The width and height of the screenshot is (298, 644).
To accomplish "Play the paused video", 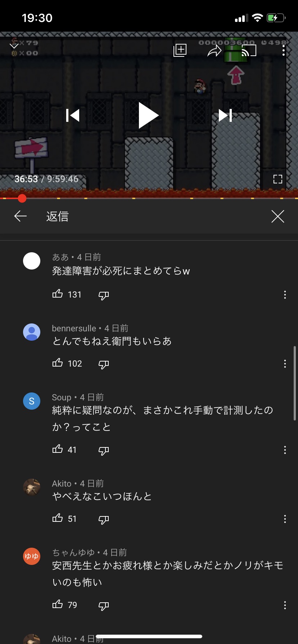I will coord(149,115).
